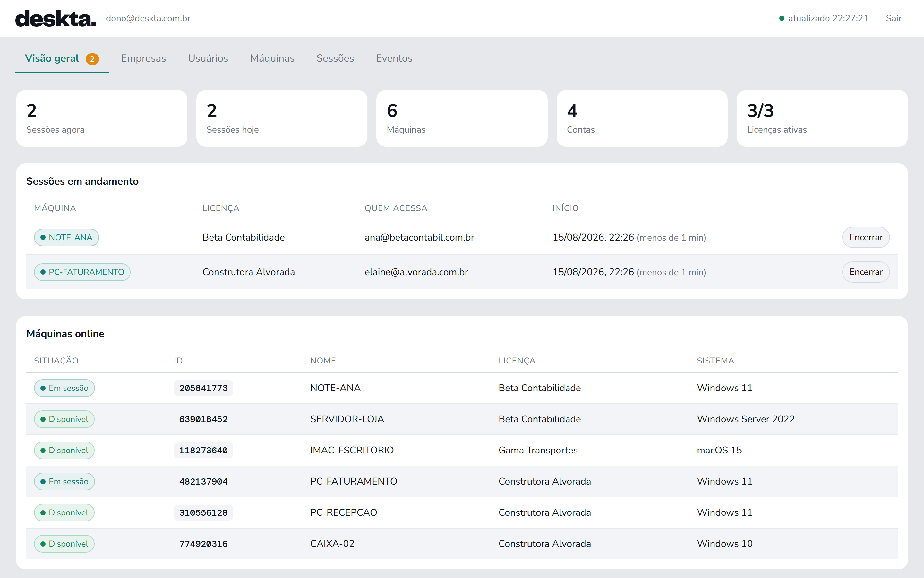Click the machine ID 639018452
Screen dimensions: 924x578
pyautogui.click(x=203, y=419)
